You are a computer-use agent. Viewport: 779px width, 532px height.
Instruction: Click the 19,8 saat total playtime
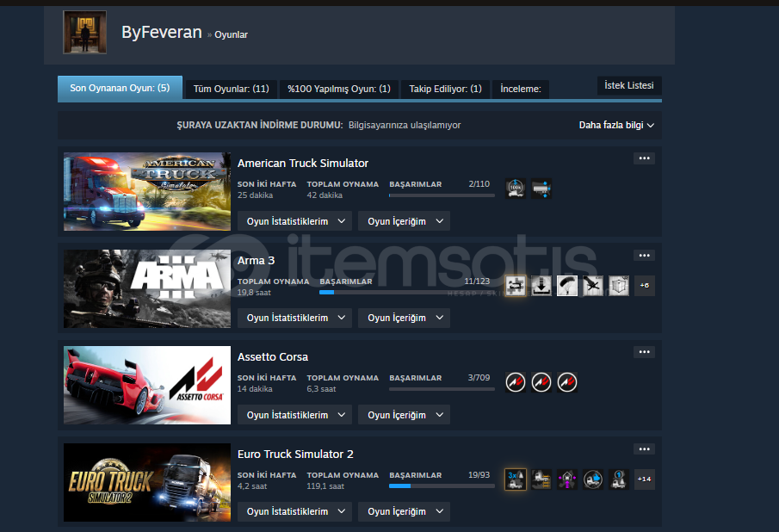coord(254,293)
